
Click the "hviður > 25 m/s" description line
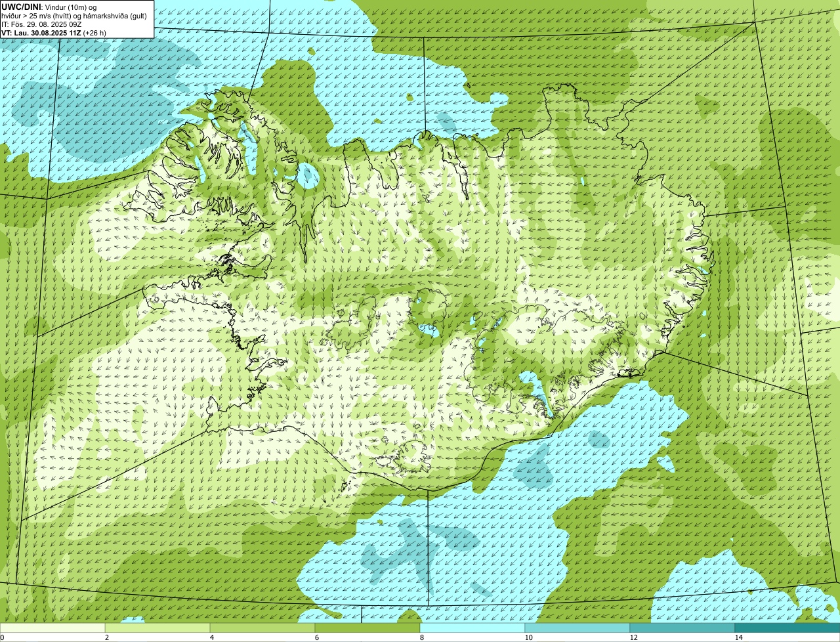point(74,15)
